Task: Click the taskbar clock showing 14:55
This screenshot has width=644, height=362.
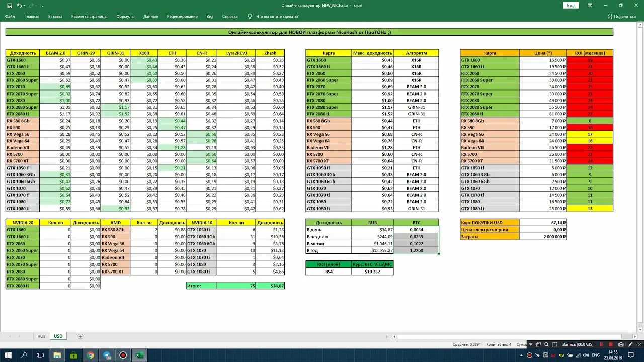Action: pos(613,355)
